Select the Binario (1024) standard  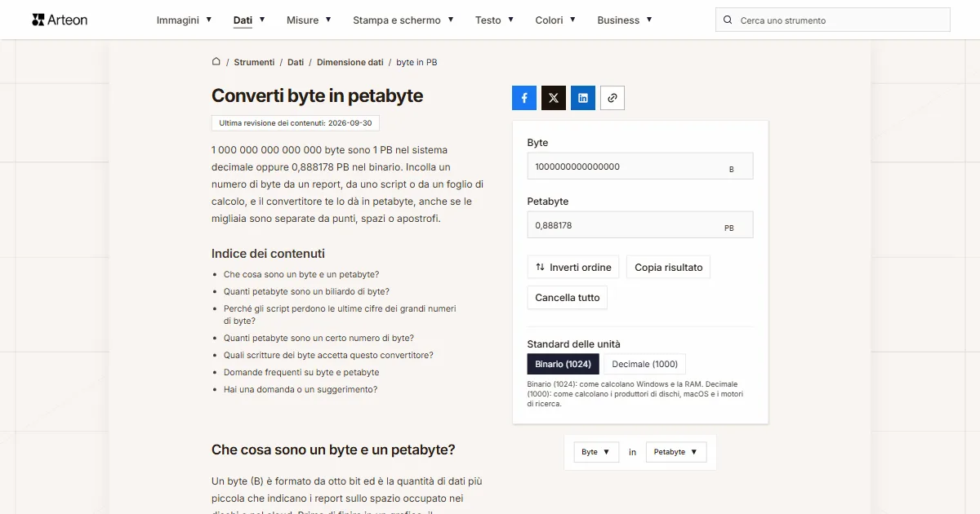(x=563, y=364)
